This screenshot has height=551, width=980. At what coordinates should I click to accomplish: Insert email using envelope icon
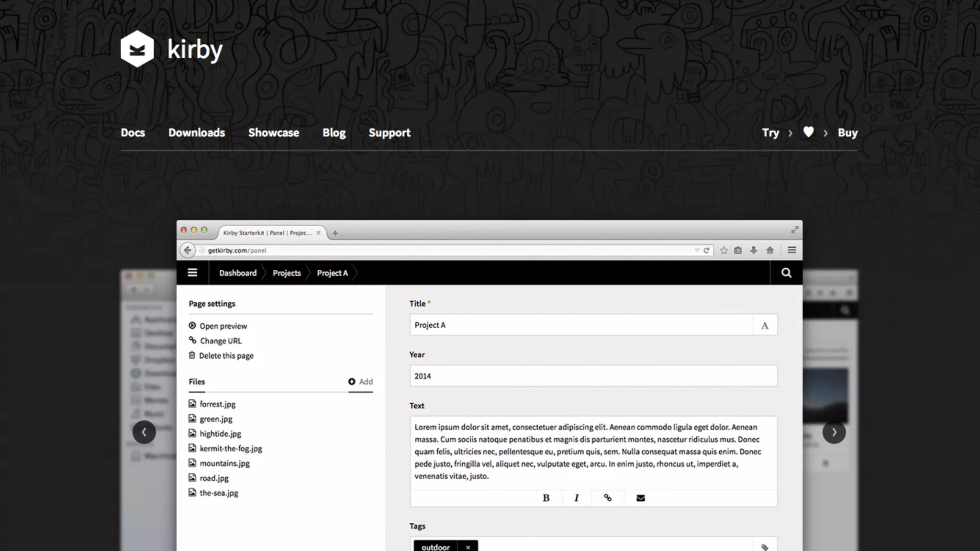point(641,498)
